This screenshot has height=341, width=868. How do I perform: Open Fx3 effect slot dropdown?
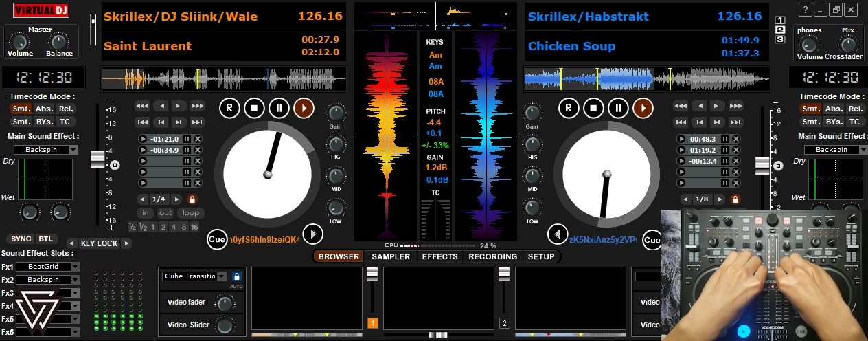coord(75,293)
